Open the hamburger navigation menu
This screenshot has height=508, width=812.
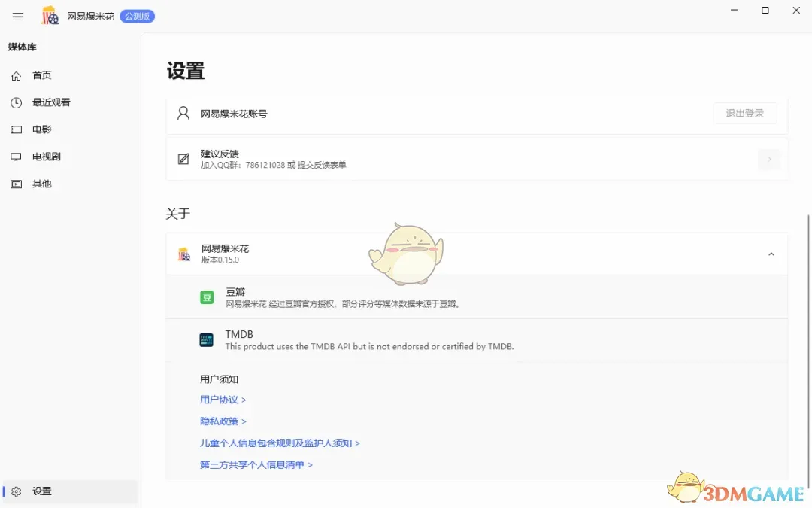18,17
